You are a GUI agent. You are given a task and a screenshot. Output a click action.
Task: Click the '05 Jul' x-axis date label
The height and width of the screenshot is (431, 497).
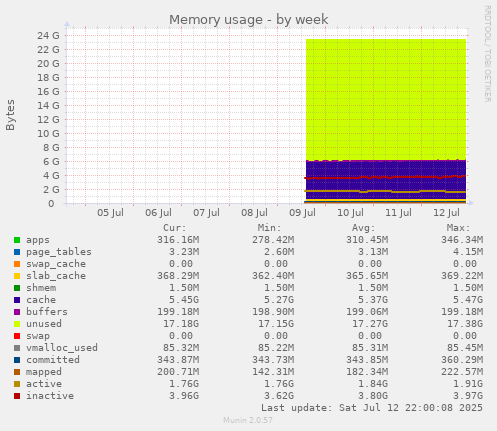point(110,213)
